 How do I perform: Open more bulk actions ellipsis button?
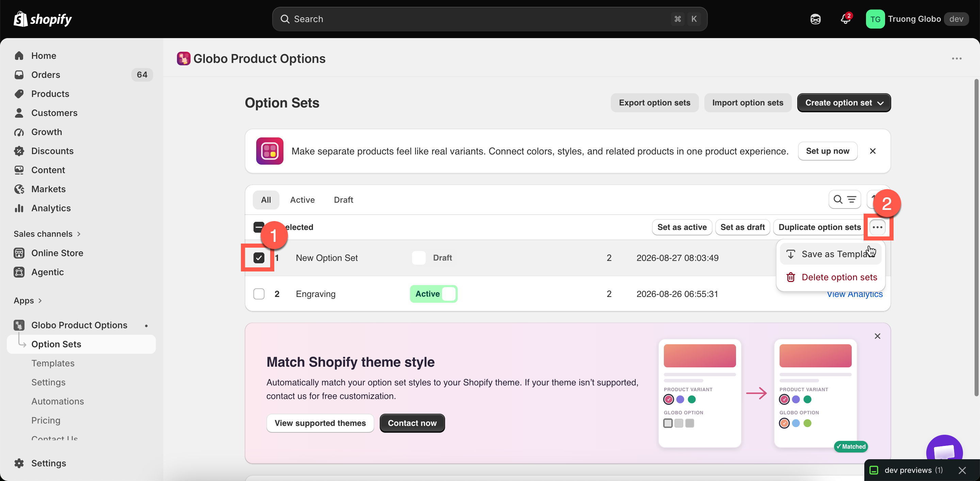tap(877, 227)
